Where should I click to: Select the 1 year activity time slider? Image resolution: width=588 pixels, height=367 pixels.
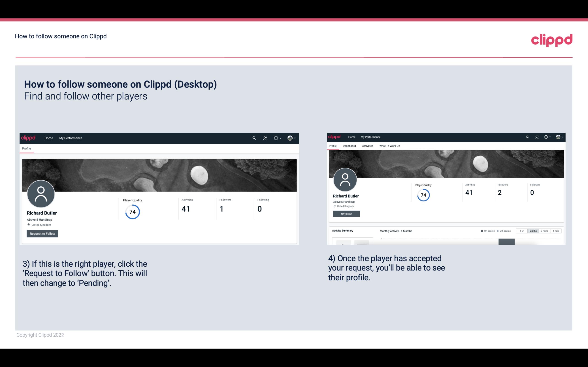point(522,231)
